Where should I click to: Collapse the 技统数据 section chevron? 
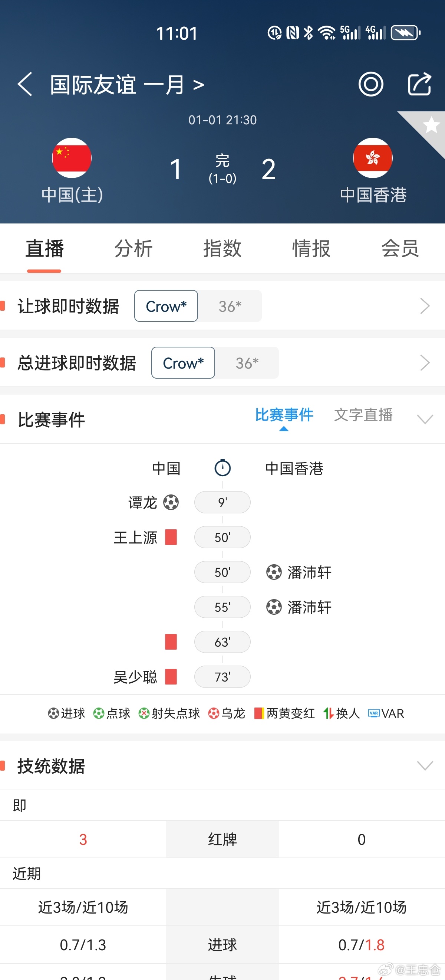click(x=425, y=765)
